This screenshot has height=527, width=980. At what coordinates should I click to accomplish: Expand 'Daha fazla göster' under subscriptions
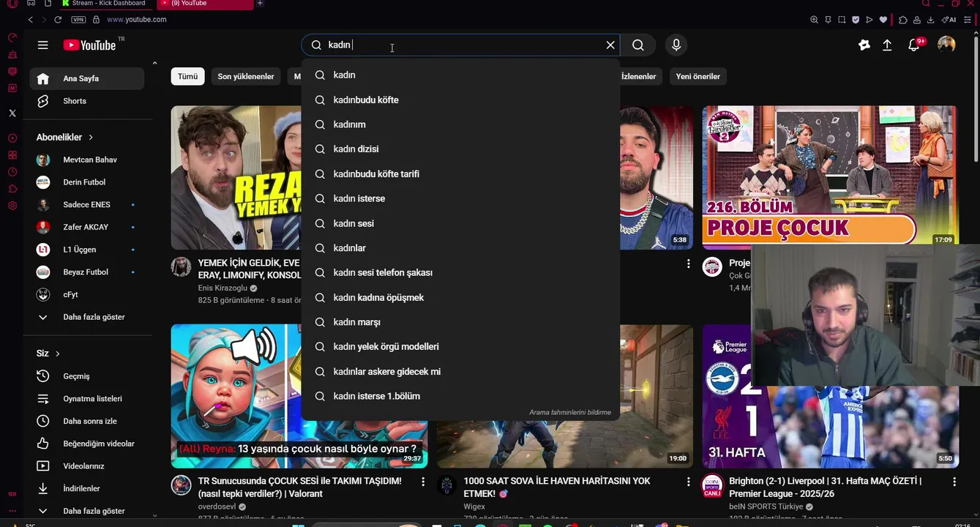[87, 317]
